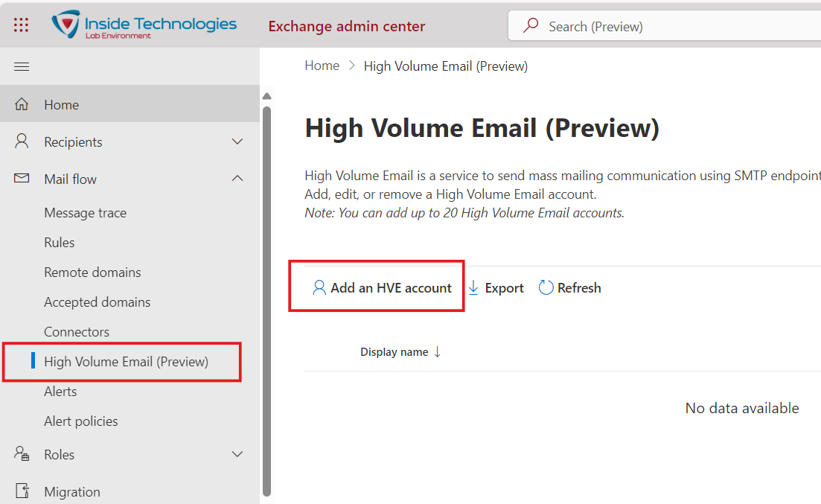The image size is (821, 504).
Task: Click the Display name column header
Action: [394, 352]
